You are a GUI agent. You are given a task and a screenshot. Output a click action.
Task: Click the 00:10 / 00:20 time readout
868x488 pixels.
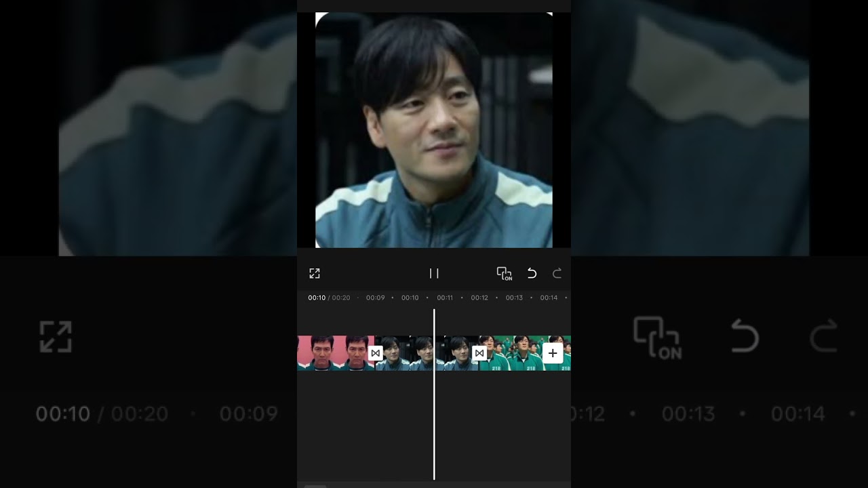329,298
